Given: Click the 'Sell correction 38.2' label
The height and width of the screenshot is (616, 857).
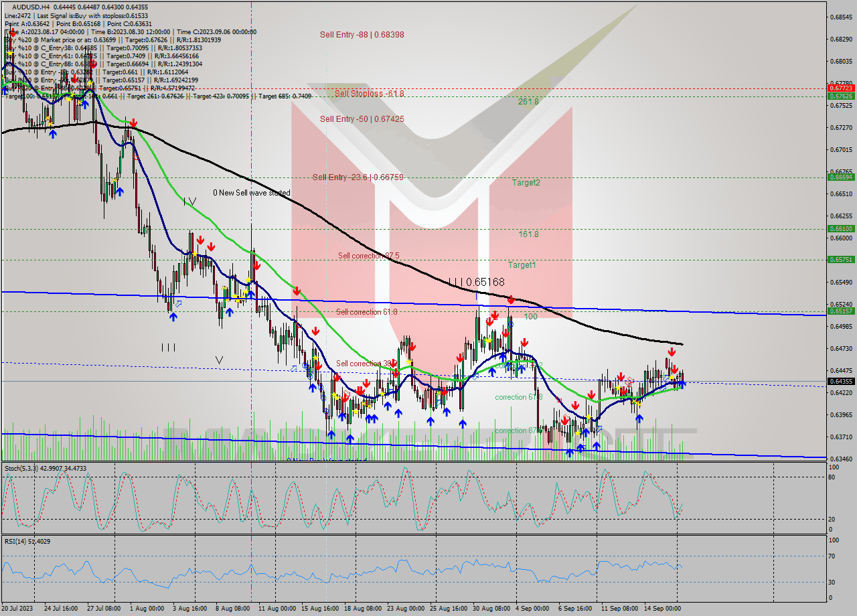Looking at the screenshot, I should pos(367,364).
